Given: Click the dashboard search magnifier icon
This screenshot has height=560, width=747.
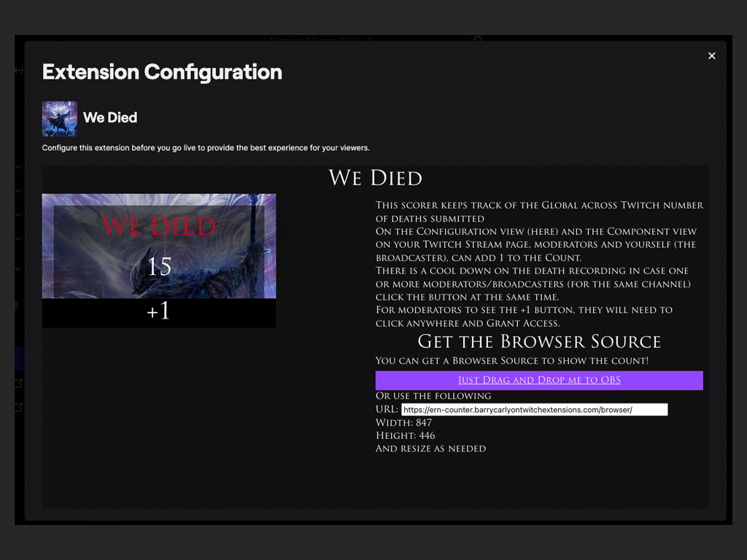Looking at the screenshot, I should point(478,39).
